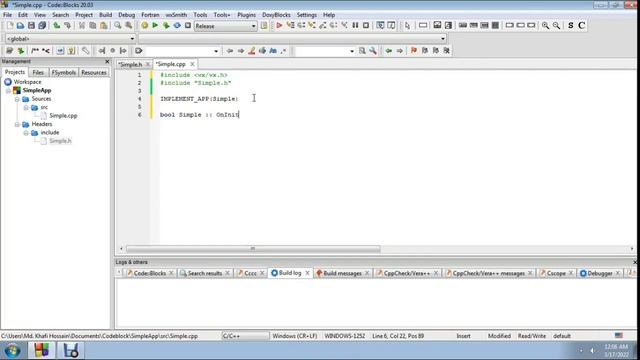Click the Build and run icon

(166, 26)
